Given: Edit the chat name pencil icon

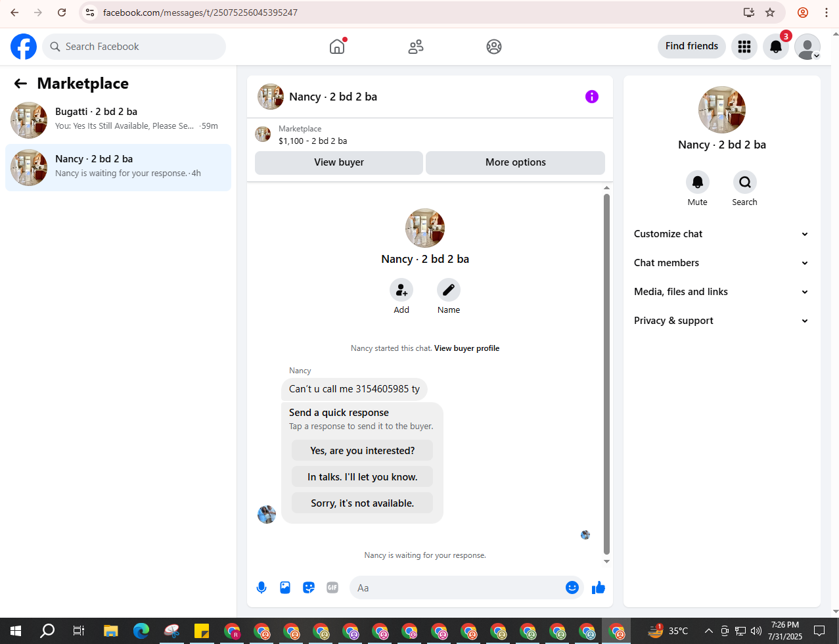Looking at the screenshot, I should click(449, 290).
